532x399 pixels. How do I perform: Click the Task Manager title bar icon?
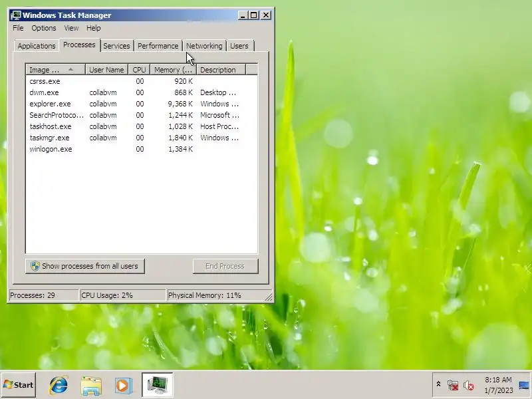pos(15,15)
